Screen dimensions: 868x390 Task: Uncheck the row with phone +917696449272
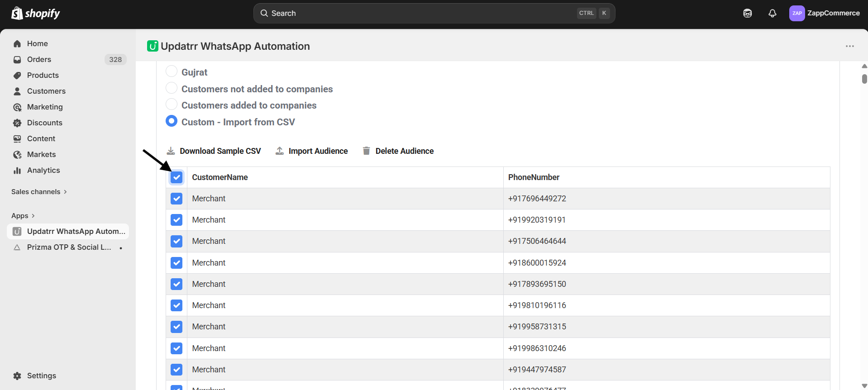tap(176, 199)
